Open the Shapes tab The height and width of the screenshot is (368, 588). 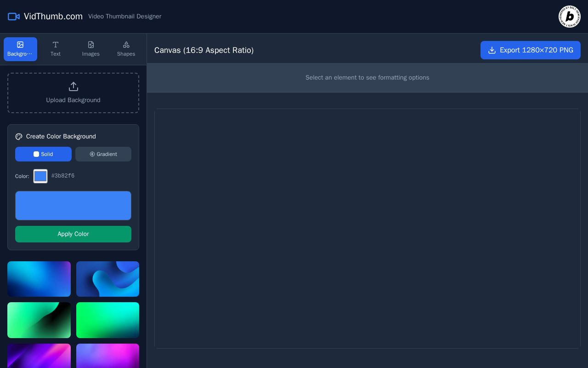pos(126,49)
